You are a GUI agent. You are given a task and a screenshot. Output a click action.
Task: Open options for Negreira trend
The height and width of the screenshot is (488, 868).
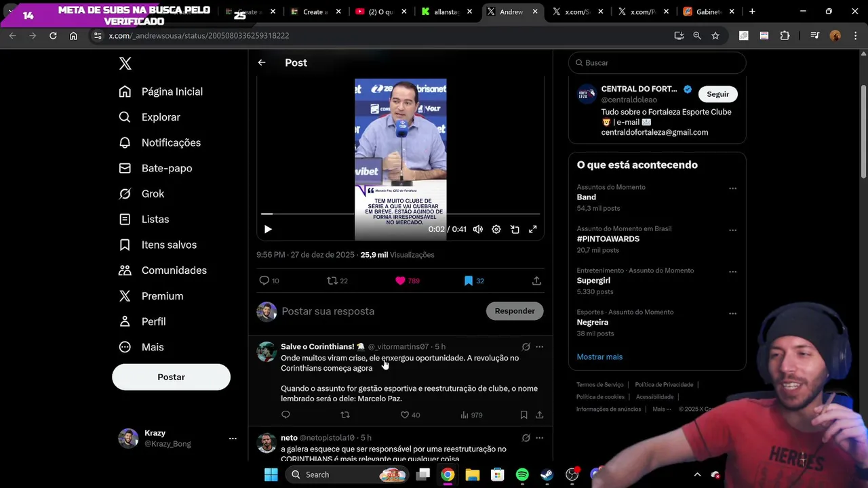click(x=732, y=314)
